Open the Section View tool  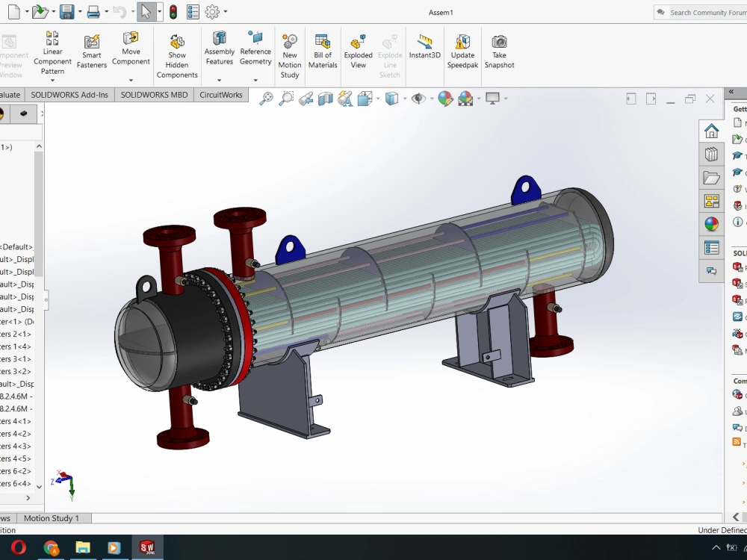(326, 99)
